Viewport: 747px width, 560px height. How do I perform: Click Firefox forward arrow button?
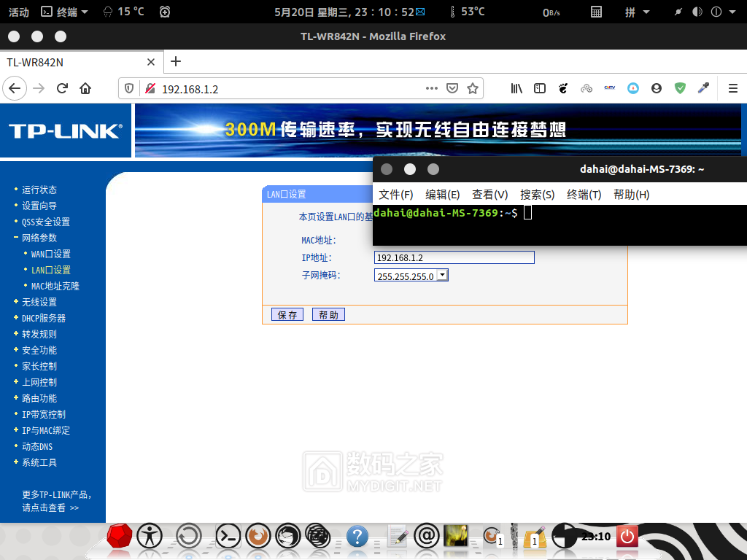point(39,88)
